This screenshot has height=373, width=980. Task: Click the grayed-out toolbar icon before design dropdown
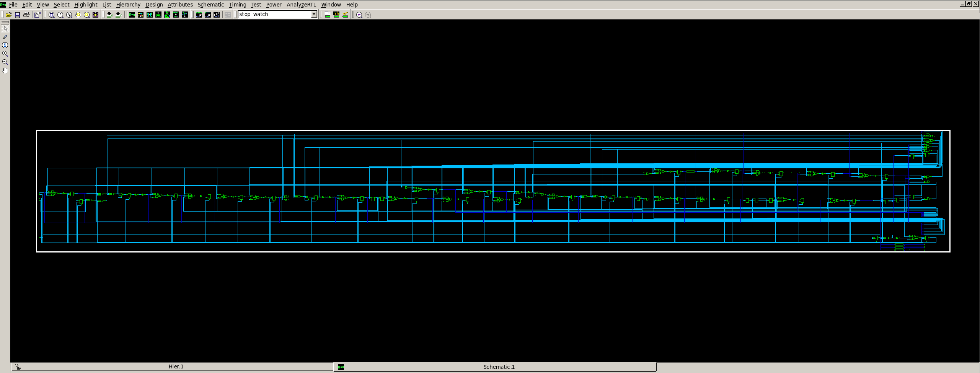point(227,15)
